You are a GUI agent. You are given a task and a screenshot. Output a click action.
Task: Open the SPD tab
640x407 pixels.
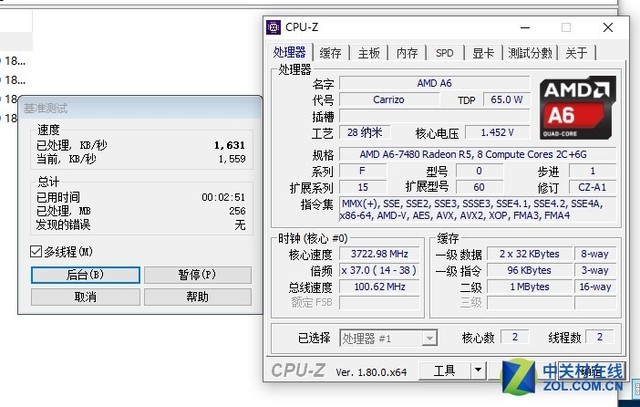pyautogui.click(x=444, y=53)
